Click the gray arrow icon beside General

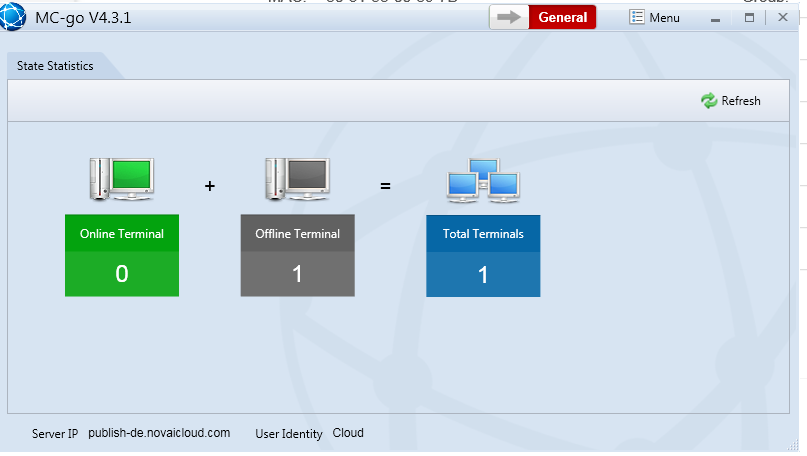click(509, 18)
